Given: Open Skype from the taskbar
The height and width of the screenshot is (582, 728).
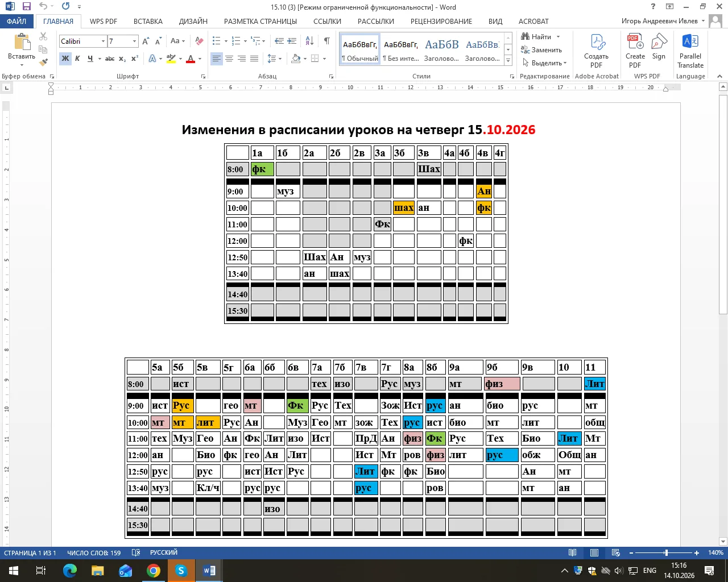Looking at the screenshot, I should (181, 570).
